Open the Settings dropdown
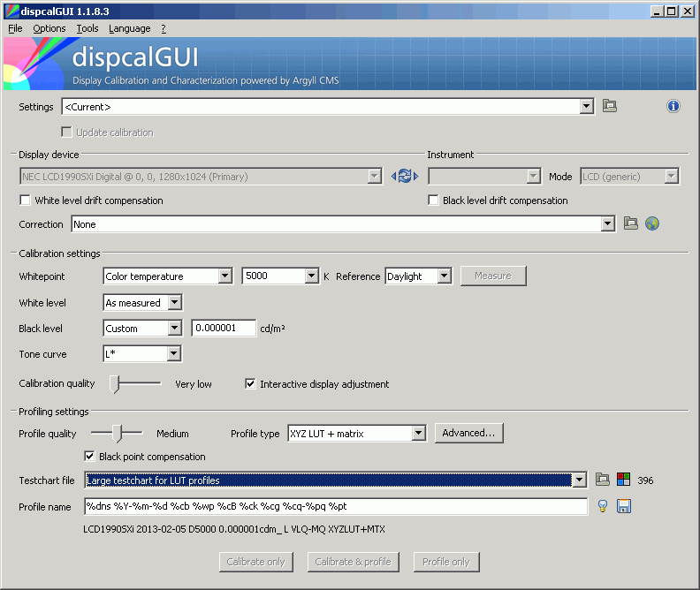 point(587,107)
